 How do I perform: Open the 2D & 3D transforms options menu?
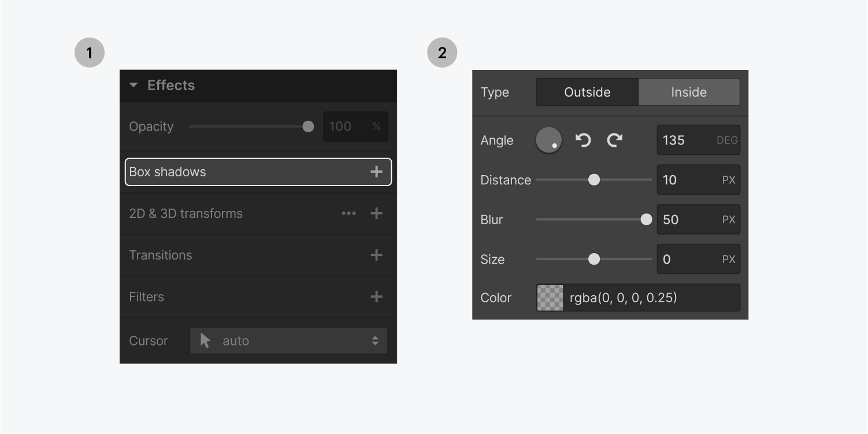pyautogui.click(x=349, y=213)
